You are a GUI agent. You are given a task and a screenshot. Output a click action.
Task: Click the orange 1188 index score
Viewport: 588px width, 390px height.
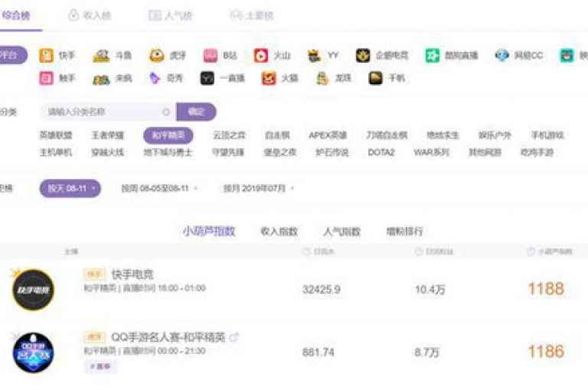click(x=546, y=289)
